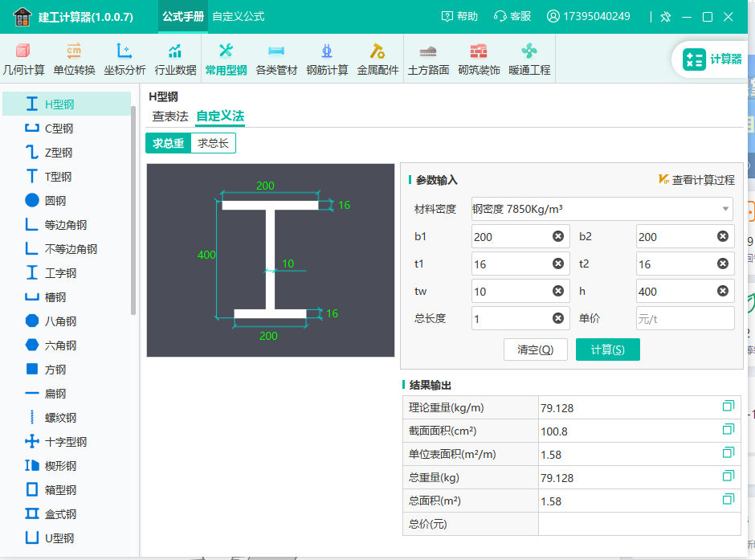This screenshot has width=755, height=560.
Task: Clear the b1 input value
Action: click(x=558, y=236)
